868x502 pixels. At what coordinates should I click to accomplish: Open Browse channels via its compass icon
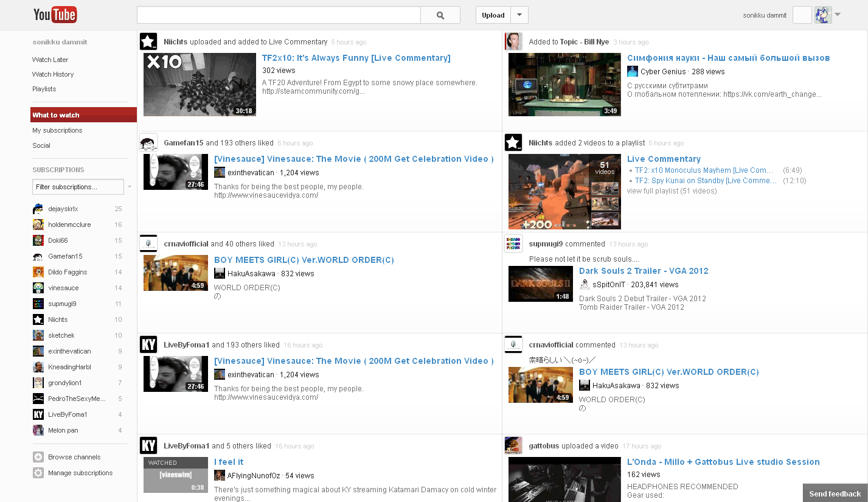click(x=38, y=456)
